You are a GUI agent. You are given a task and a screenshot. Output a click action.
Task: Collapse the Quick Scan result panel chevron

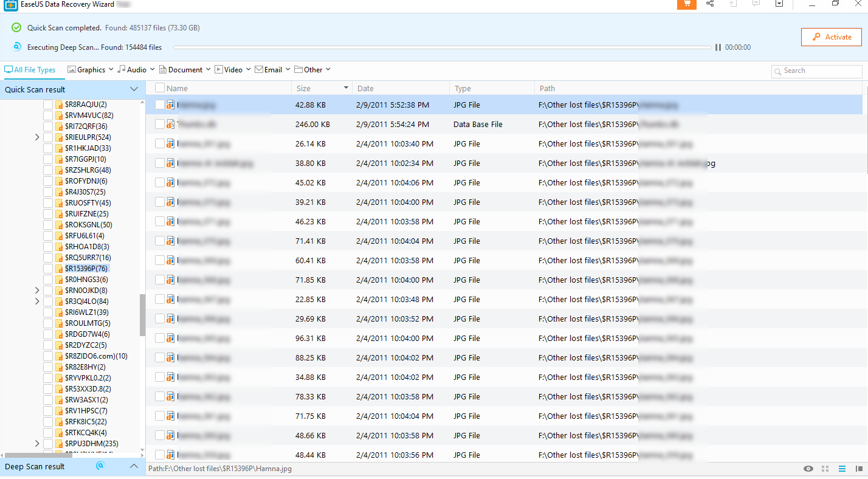pyautogui.click(x=134, y=89)
